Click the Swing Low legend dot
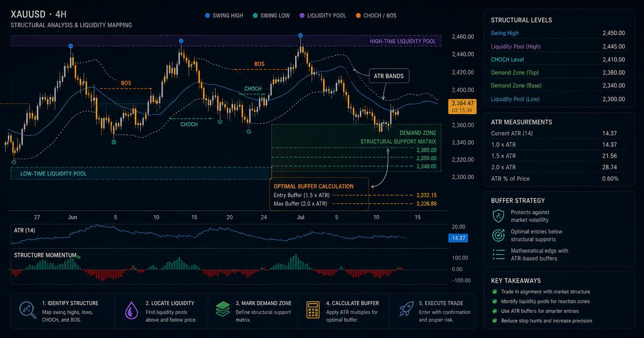Screen dimensions: 644x338 tap(254, 16)
